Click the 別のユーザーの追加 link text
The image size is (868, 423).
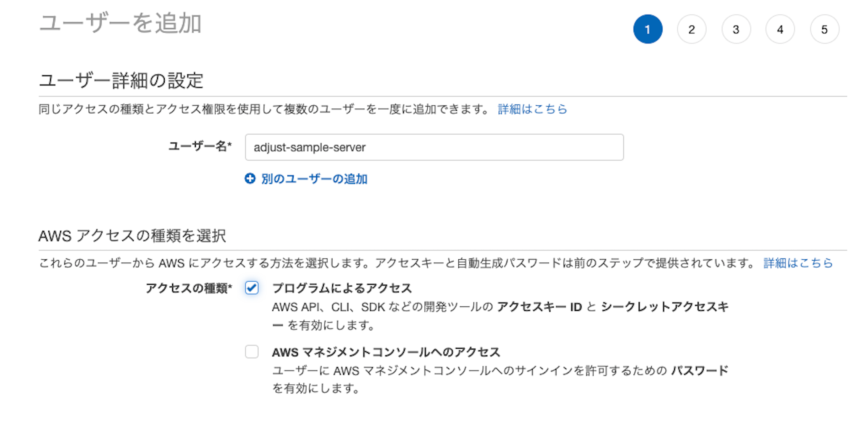[314, 179]
